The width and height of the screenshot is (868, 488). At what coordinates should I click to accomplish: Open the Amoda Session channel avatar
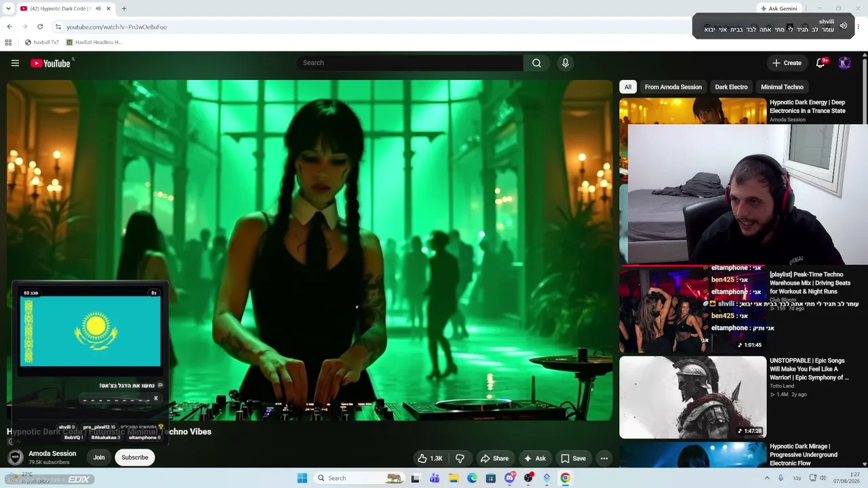coord(16,457)
